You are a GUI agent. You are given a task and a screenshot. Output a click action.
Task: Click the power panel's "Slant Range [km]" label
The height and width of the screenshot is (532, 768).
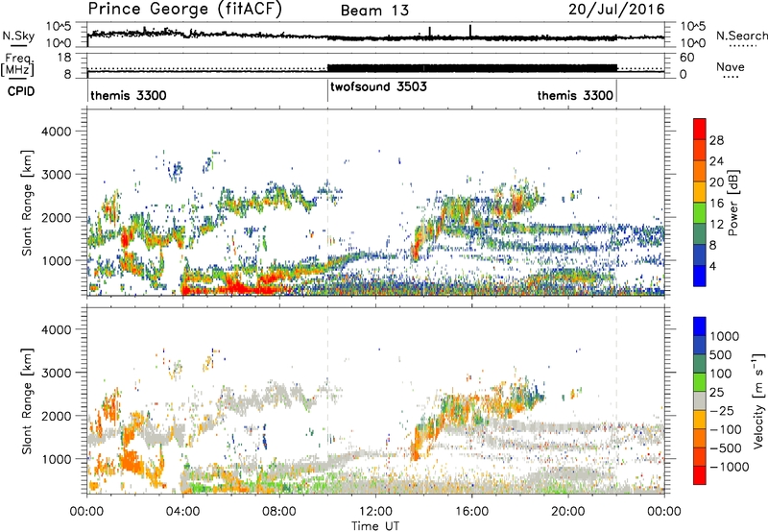point(27,204)
